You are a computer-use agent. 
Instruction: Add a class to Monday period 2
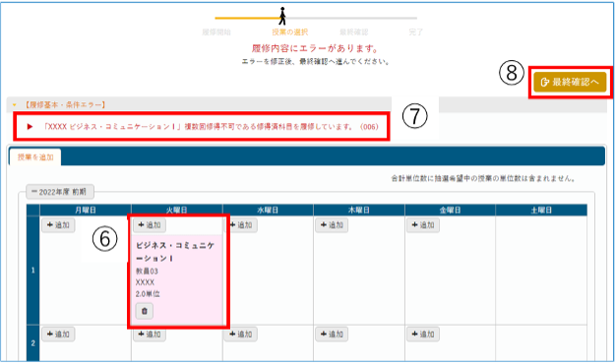pyautogui.click(x=58, y=334)
